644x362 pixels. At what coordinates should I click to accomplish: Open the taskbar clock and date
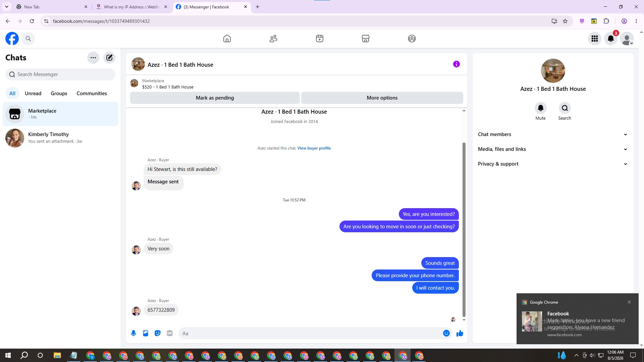click(x=615, y=355)
